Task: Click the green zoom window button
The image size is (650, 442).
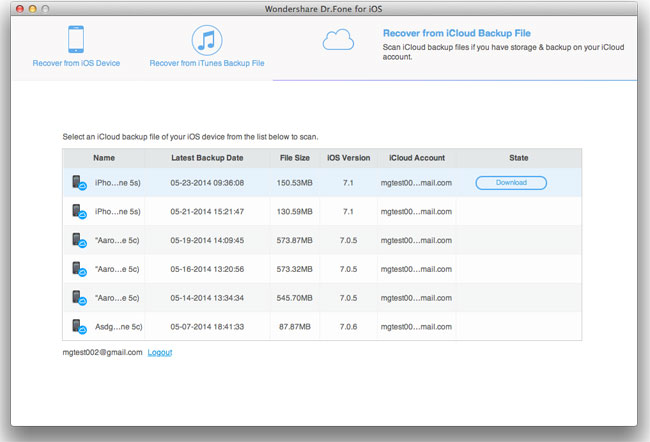Action: [44, 8]
